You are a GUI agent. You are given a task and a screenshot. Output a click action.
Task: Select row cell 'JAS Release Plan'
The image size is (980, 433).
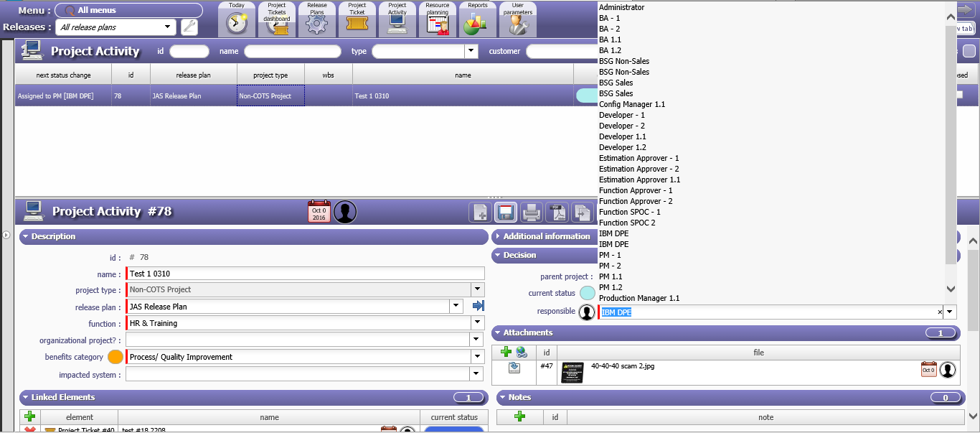click(x=194, y=96)
